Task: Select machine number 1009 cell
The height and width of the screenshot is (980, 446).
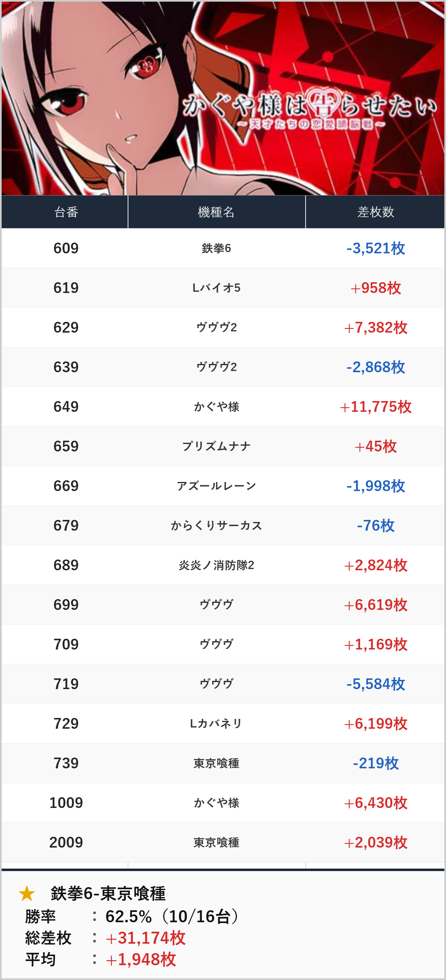Action: 66,803
